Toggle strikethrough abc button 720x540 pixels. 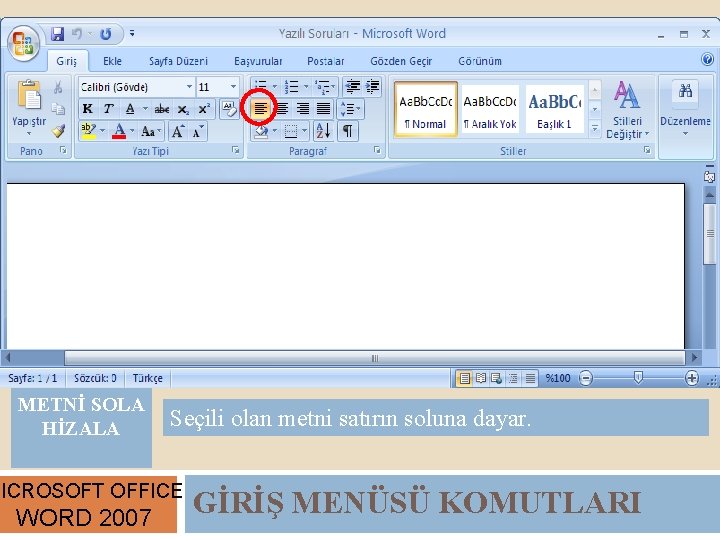click(162, 109)
